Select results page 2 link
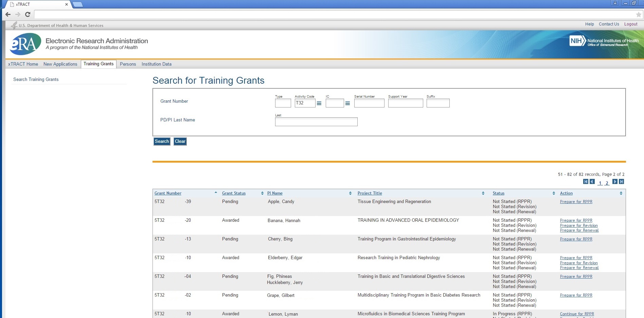The height and width of the screenshot is (318, 644). 607,183
